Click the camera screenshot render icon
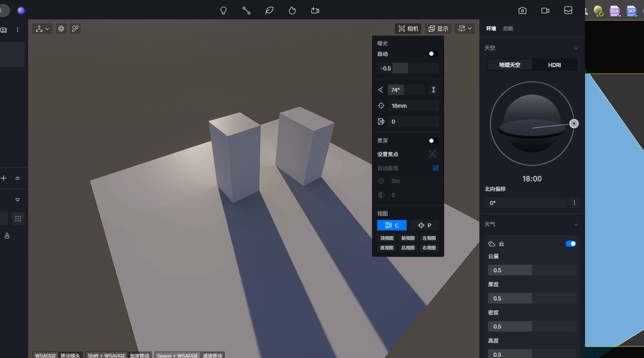The image size is (644, 358). pos(523,11)
